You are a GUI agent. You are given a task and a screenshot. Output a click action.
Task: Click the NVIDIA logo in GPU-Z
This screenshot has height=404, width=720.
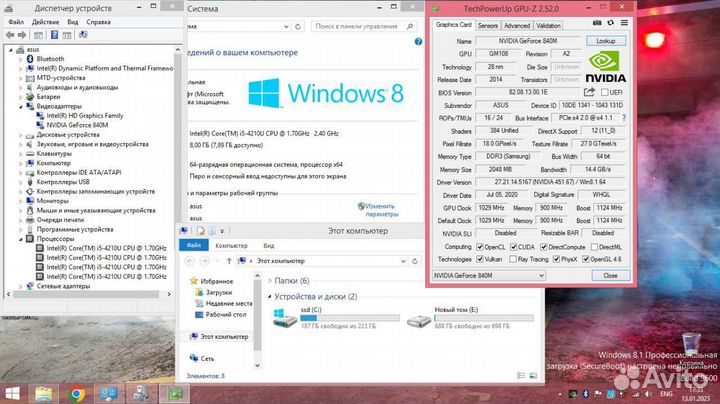(606, 67)
